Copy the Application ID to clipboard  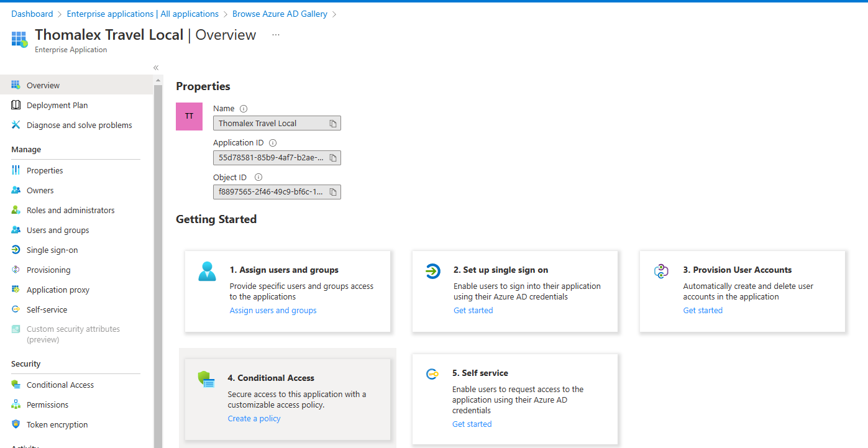point(333,158)
